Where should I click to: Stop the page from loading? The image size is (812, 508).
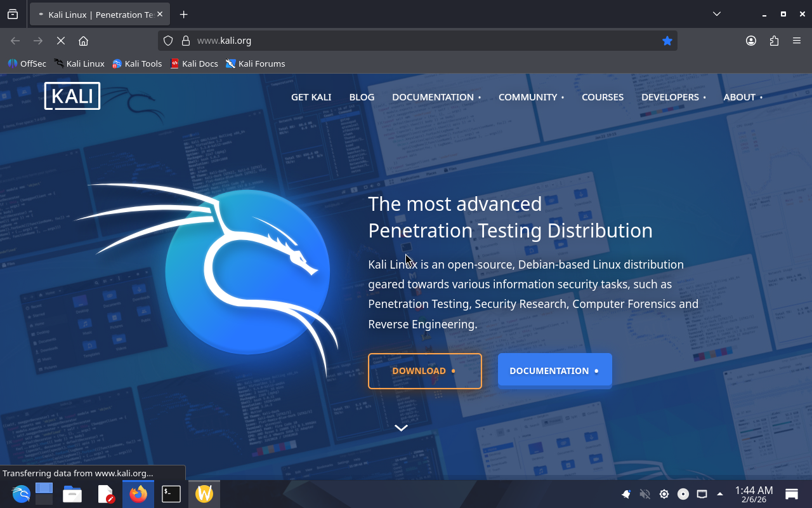click(61, 41)
